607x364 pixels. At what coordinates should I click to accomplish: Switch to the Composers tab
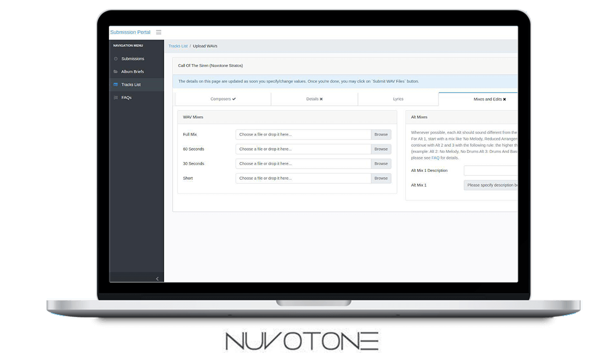tap(223, 99)
